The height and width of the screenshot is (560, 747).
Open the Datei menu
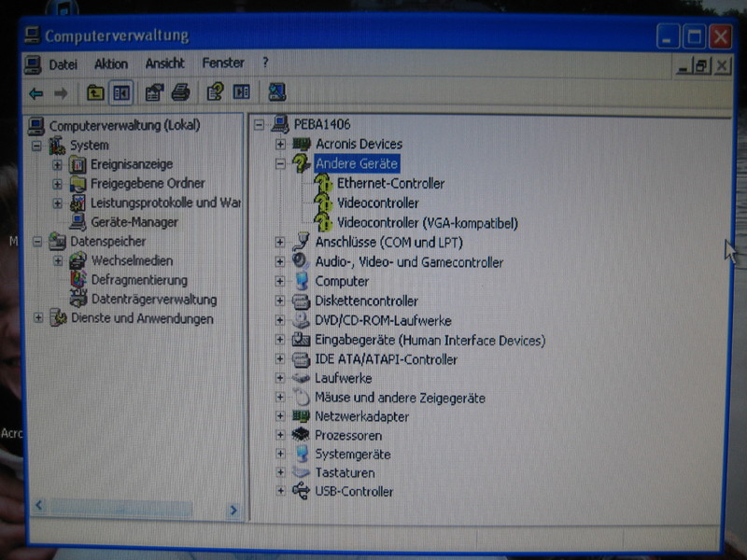click(63, 63)
